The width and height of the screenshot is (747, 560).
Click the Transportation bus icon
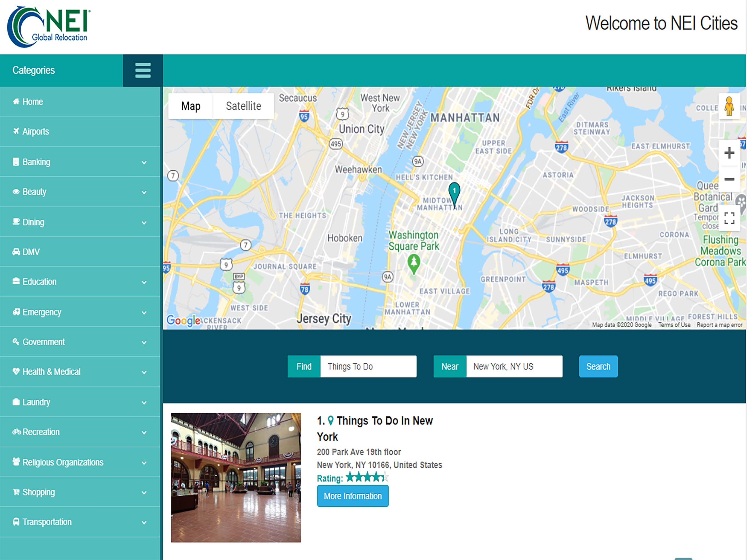(16, 521)
